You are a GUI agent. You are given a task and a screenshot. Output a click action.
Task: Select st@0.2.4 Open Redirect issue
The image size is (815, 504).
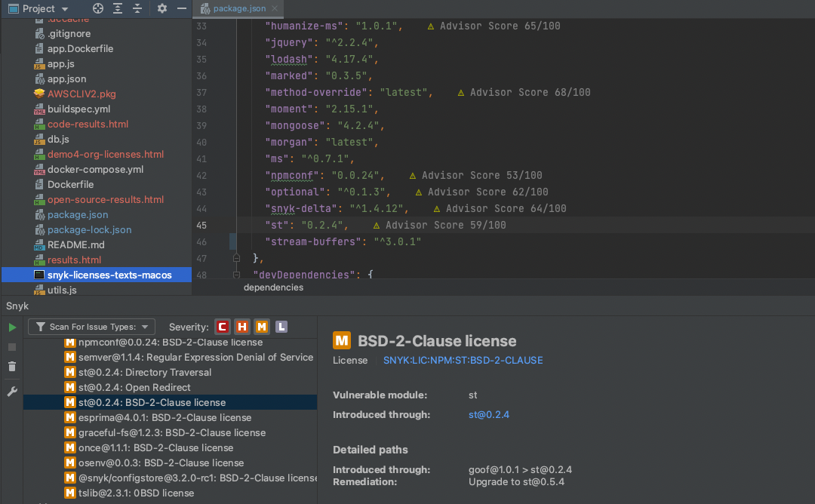click(170, 388)
